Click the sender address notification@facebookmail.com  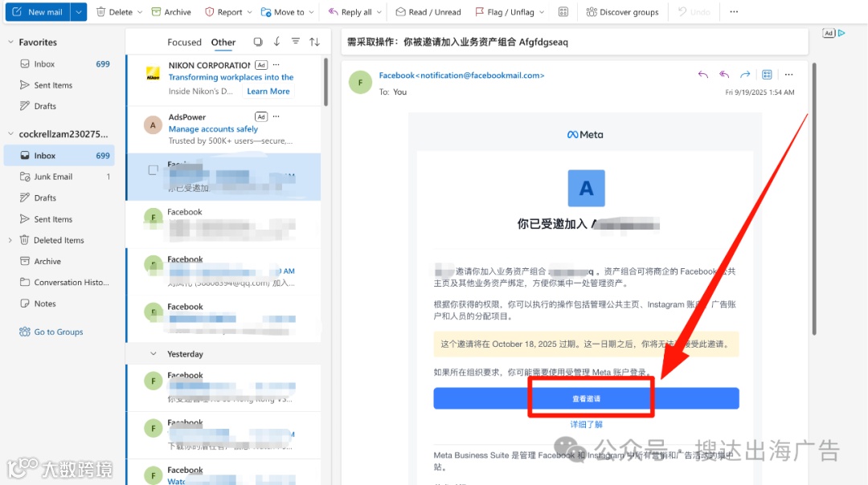pyautogui.click(x=481, y=75)
